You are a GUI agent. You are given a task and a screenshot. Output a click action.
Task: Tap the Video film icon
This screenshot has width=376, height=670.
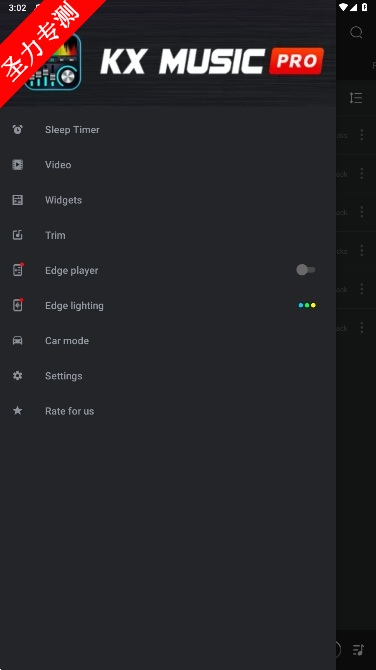[18, 165]
